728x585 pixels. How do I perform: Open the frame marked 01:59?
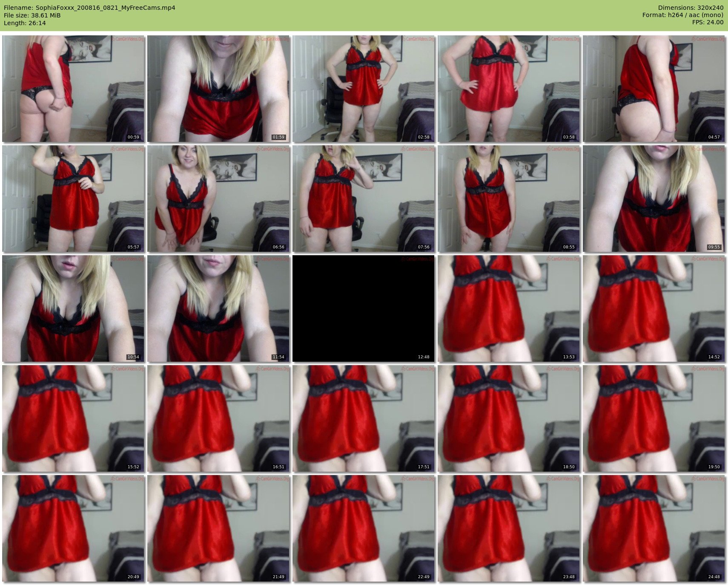218,89
